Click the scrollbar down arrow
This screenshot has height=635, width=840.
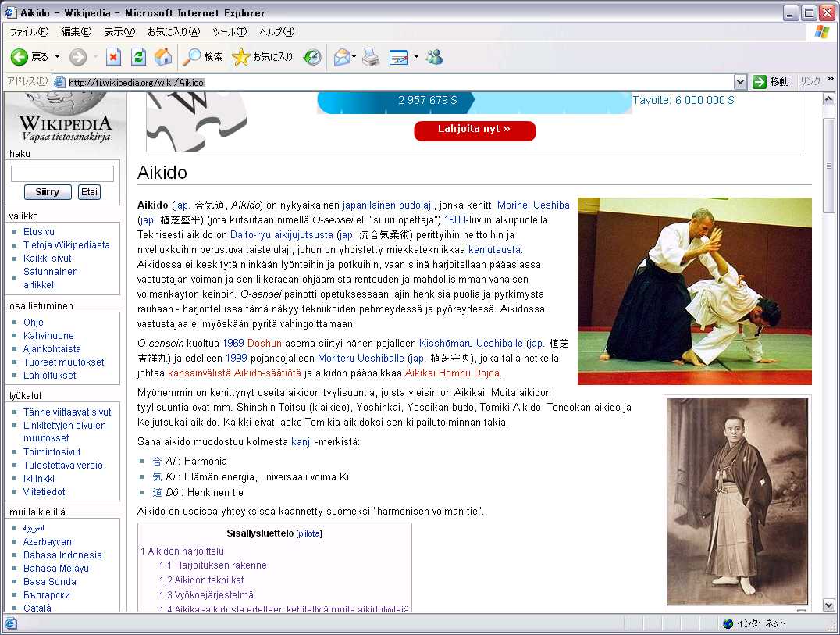828,605
